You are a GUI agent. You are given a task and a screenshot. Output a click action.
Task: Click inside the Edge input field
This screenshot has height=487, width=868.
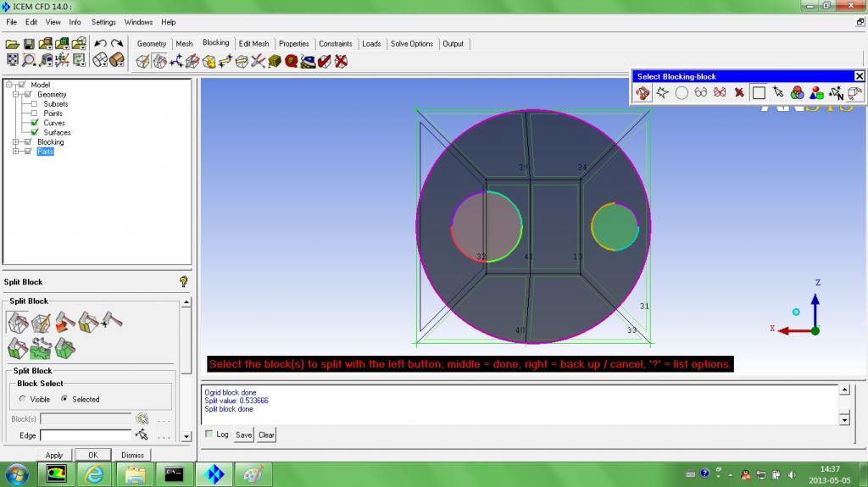click(x=86, y=435)
